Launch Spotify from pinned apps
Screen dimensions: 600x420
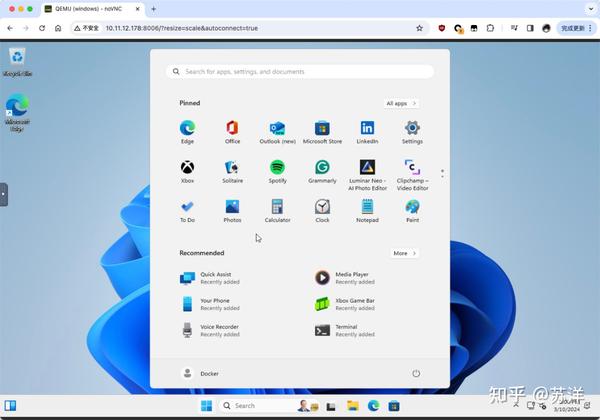pos(277,171)
